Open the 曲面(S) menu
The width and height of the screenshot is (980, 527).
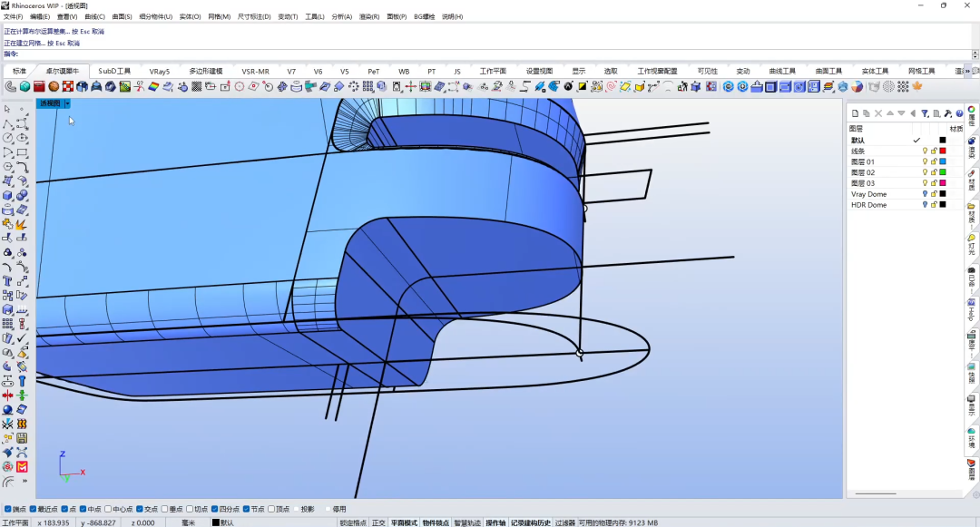[x=121, y=16]
